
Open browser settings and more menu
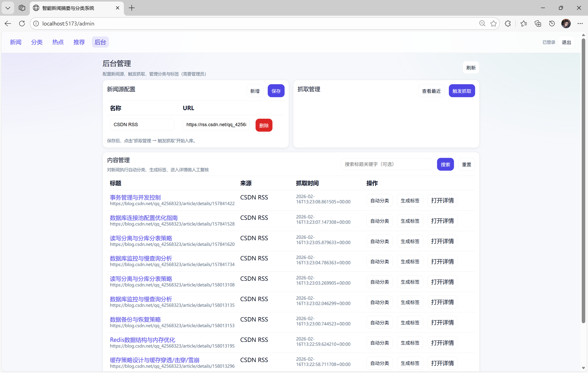pyautogui.click(x=580, y=24)
